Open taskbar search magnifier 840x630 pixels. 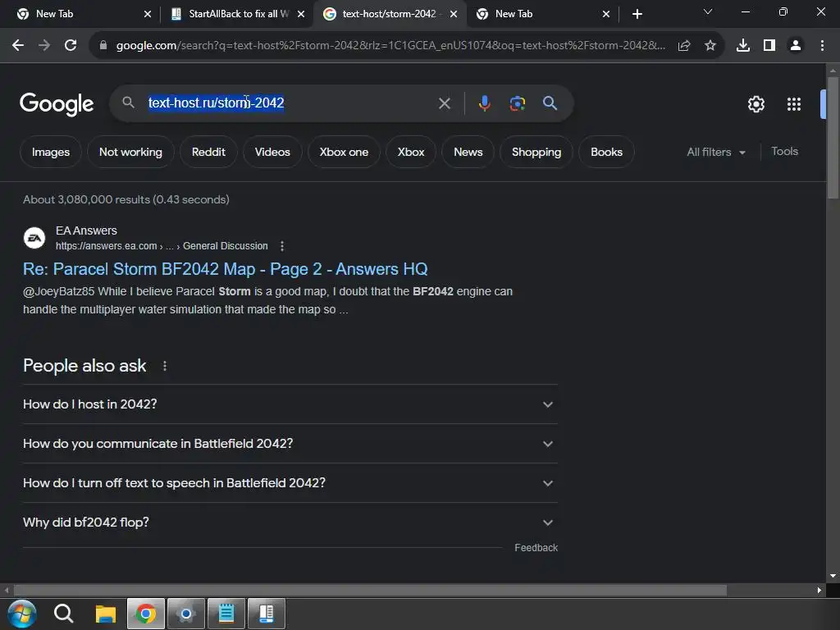pyautogui.click(x=63, y=614)
